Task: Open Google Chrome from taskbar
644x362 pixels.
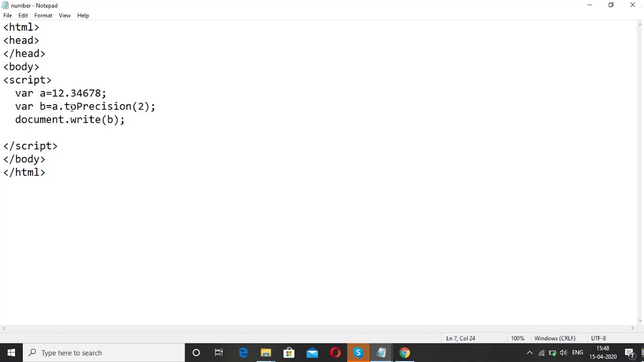Action: pyautogui.click(x=405, y=353)
